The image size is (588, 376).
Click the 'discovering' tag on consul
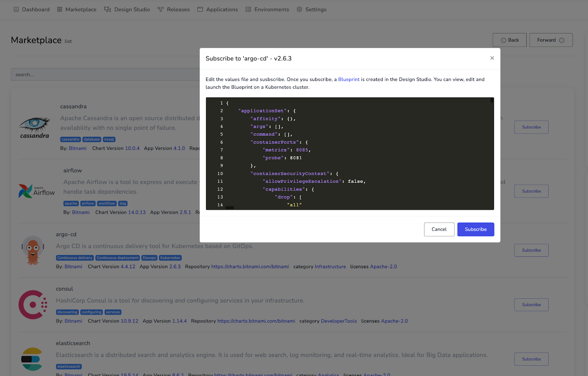coord(67,312)
